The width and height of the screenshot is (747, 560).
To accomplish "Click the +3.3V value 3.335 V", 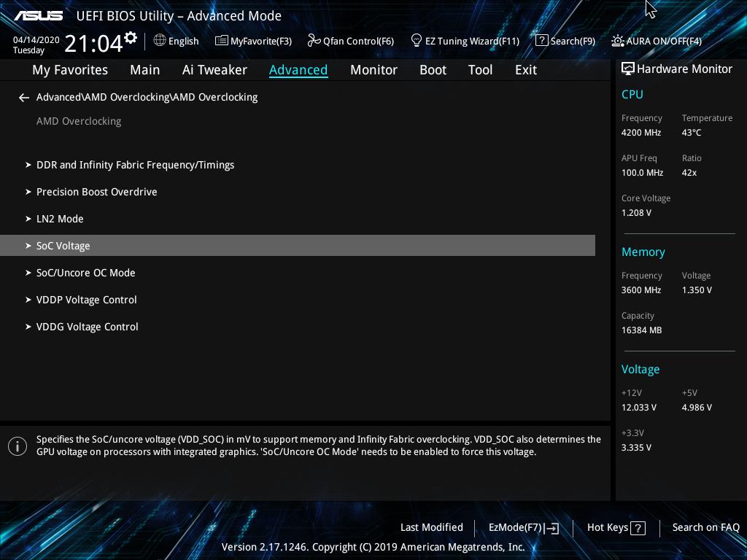I will click(636, 448).
